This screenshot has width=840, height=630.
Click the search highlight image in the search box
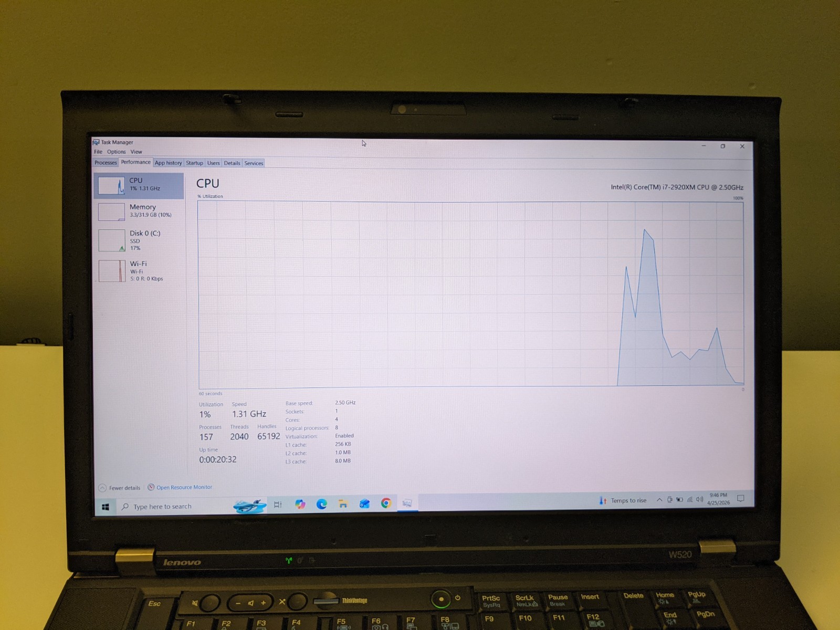250,506
